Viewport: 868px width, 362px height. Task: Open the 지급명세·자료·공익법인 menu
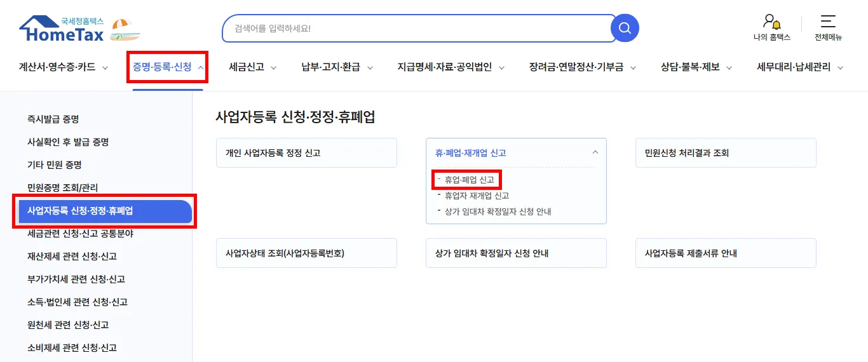pyautogui.click(x=451, y=67)
